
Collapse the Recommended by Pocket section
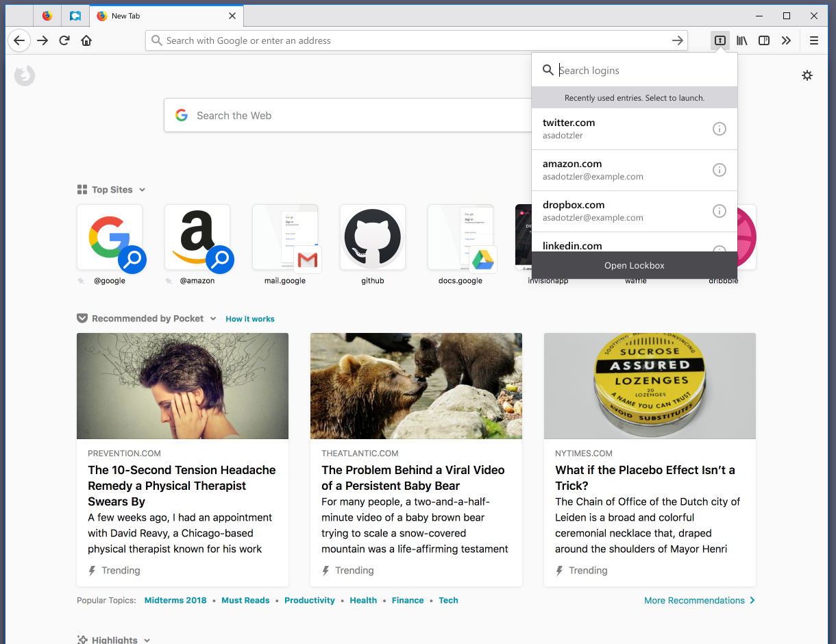click(213, 318)
